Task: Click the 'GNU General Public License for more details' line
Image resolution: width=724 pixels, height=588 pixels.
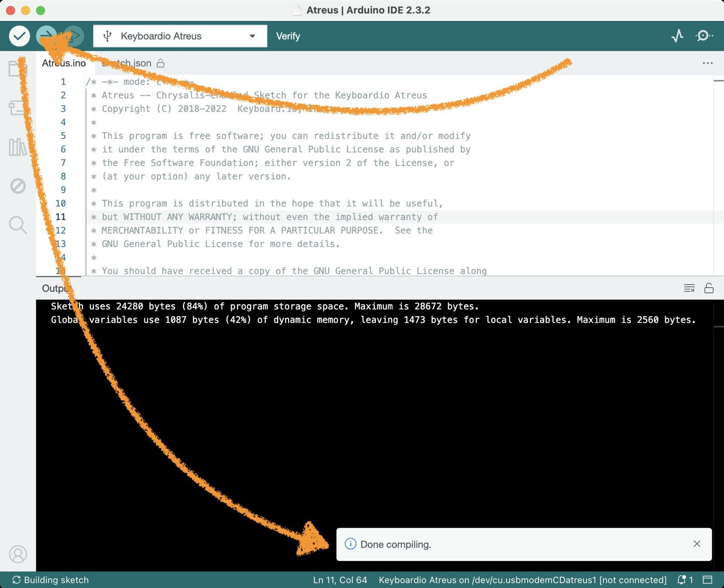Action: (215, 244)
